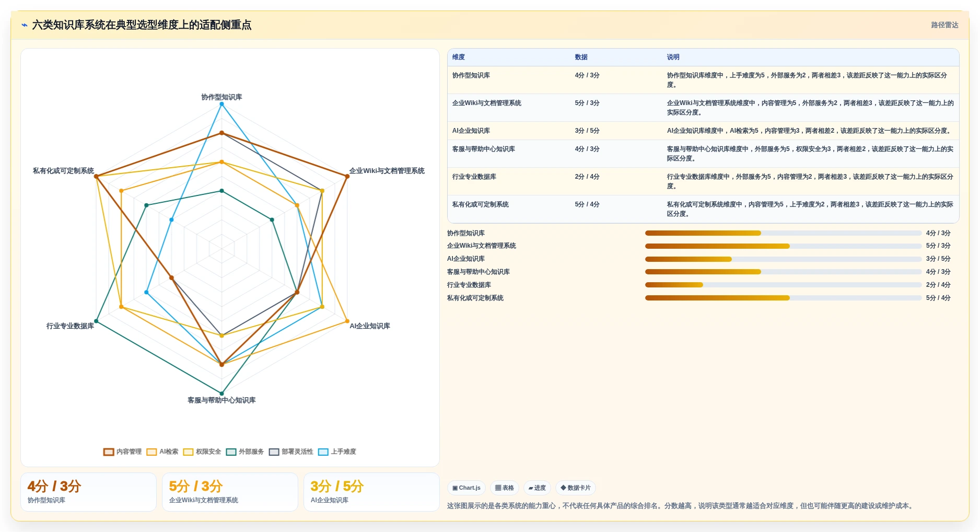Click the 上手难度 data point at chart top
Viewport: 980px width, 532px height.
pos(221,104)
